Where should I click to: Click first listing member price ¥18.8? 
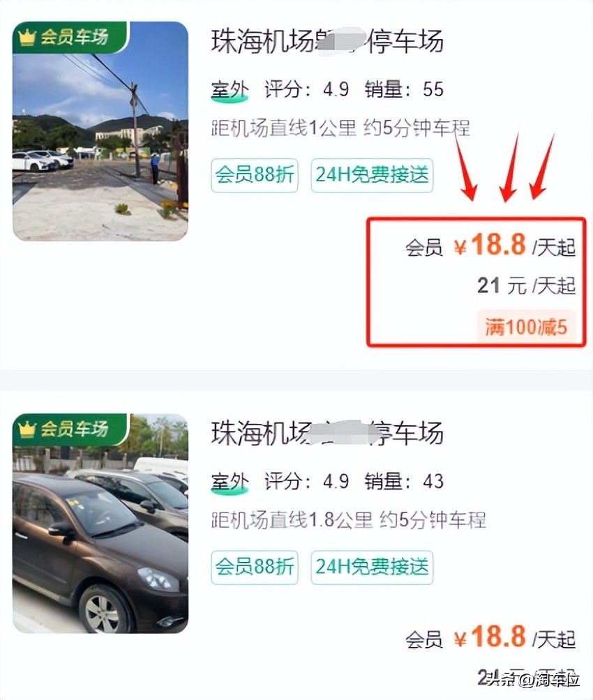click(490, 245)
